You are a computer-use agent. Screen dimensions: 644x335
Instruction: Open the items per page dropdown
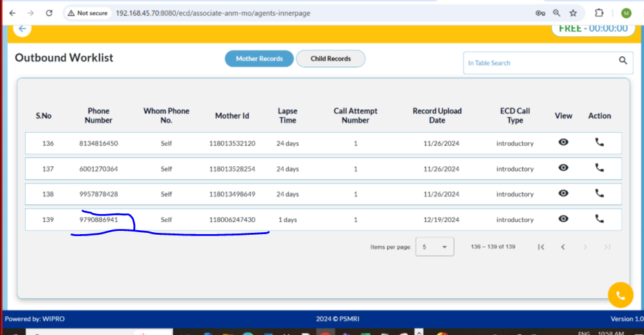tap(435, 247)
